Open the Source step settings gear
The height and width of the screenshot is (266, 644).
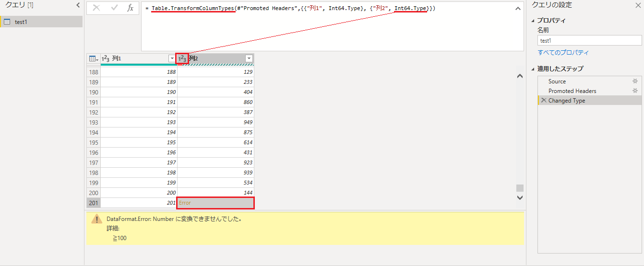coord(635,81)
